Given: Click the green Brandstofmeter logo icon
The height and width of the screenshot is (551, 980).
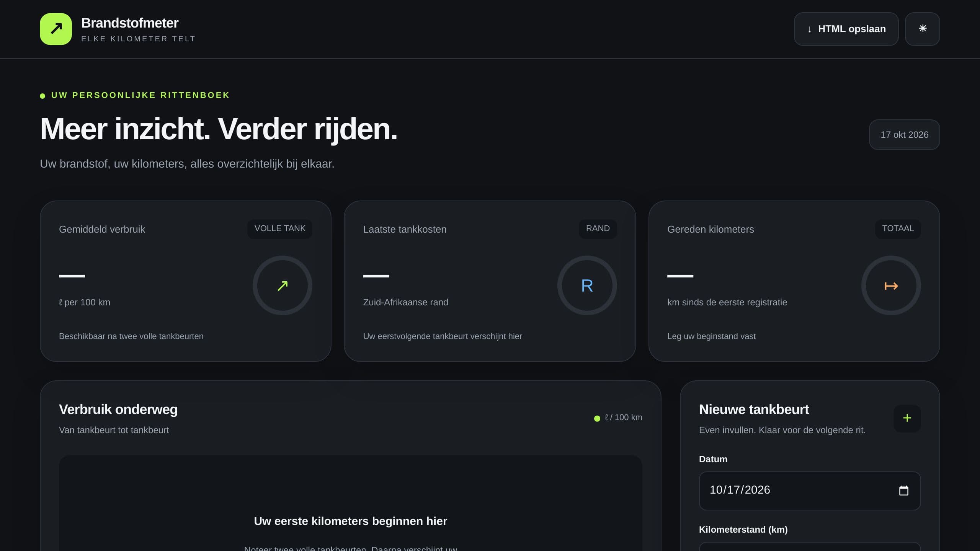Looking at the screenshot, I should 56,29.
